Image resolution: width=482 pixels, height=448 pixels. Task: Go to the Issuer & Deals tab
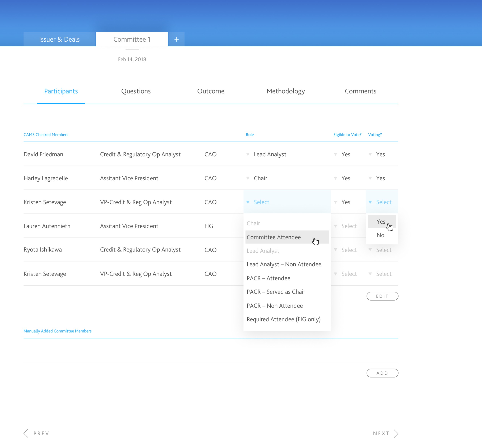click(59, 40)
